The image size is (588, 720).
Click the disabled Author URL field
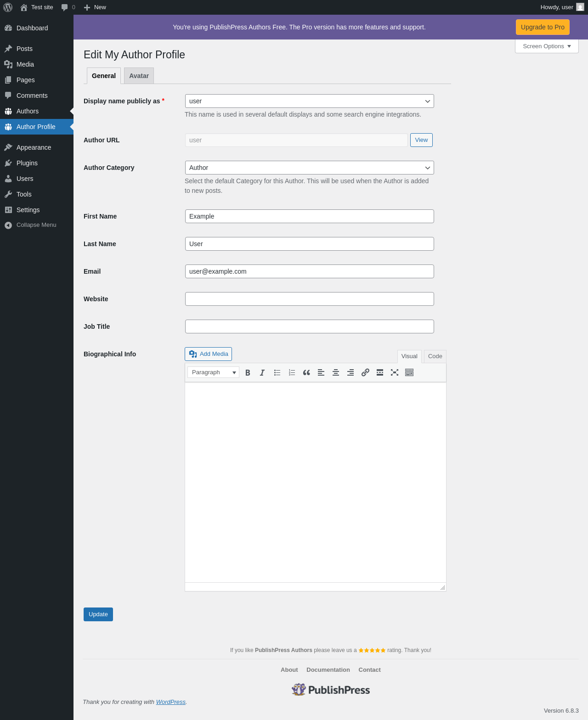coord(296,140)
